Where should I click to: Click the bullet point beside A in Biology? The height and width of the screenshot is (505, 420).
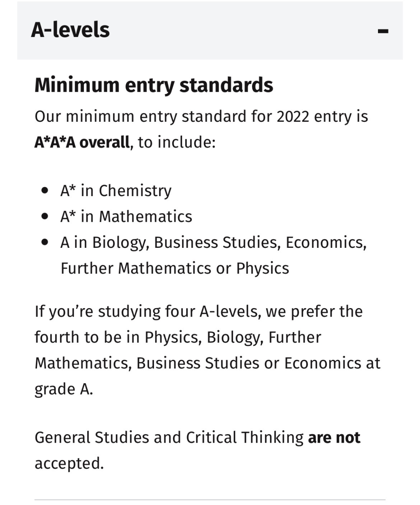(46, 243)
